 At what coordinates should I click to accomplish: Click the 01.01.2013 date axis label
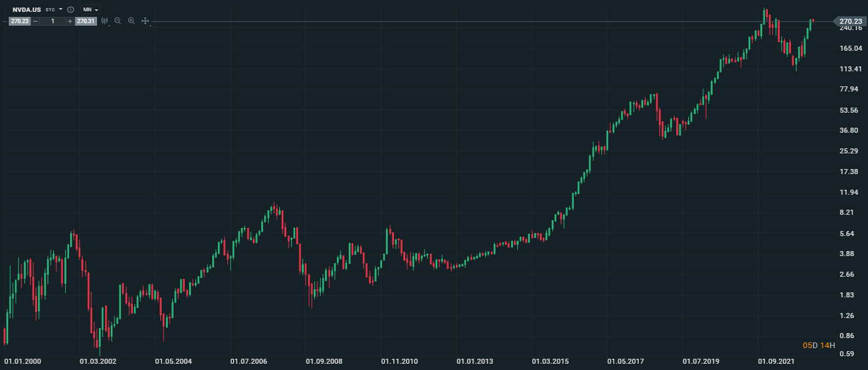click(x=475, y=361)
